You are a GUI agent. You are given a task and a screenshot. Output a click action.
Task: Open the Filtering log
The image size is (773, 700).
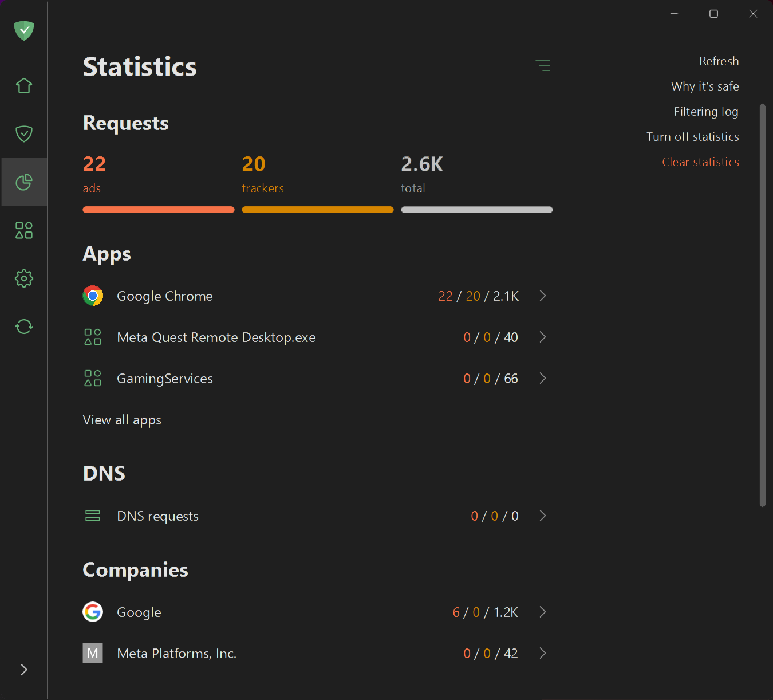point(706,111)
